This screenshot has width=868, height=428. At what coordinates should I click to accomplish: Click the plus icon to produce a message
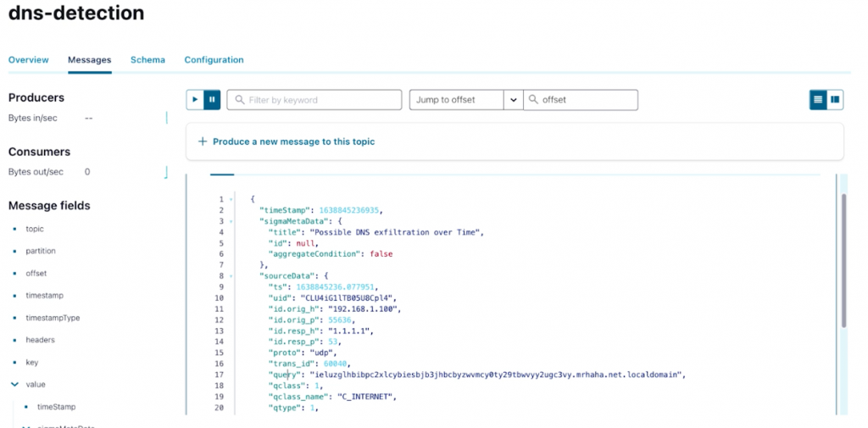click(x=203, y=142)
